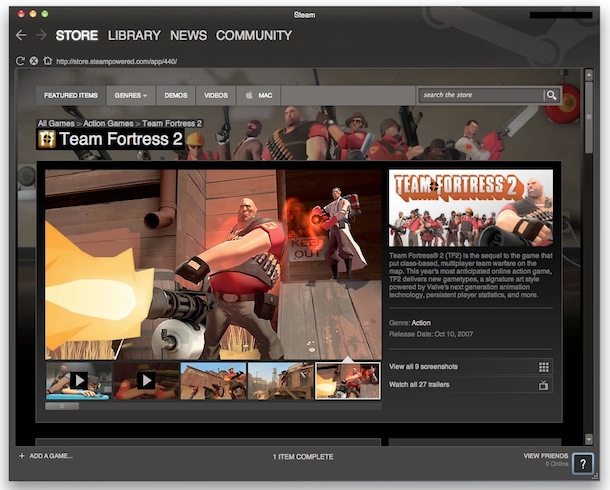Click the green zoom window button
The height and width of the screenshot is (490, 610).
pyautogui.click(x=45, y=14)
